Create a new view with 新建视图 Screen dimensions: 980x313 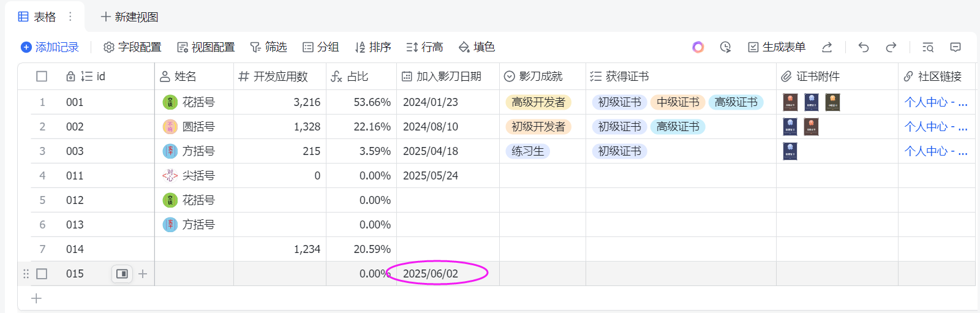coord(129,17)
